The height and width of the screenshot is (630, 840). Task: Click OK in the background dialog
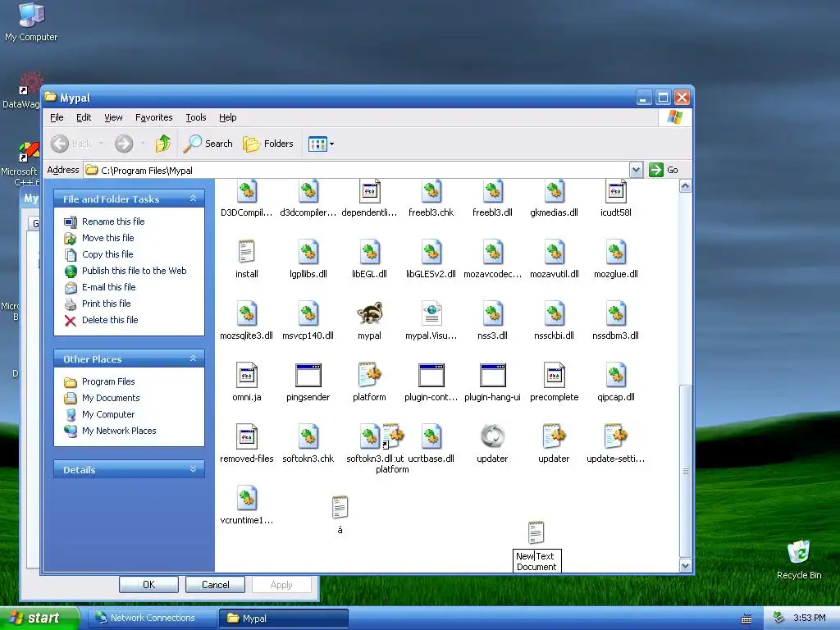149,584
